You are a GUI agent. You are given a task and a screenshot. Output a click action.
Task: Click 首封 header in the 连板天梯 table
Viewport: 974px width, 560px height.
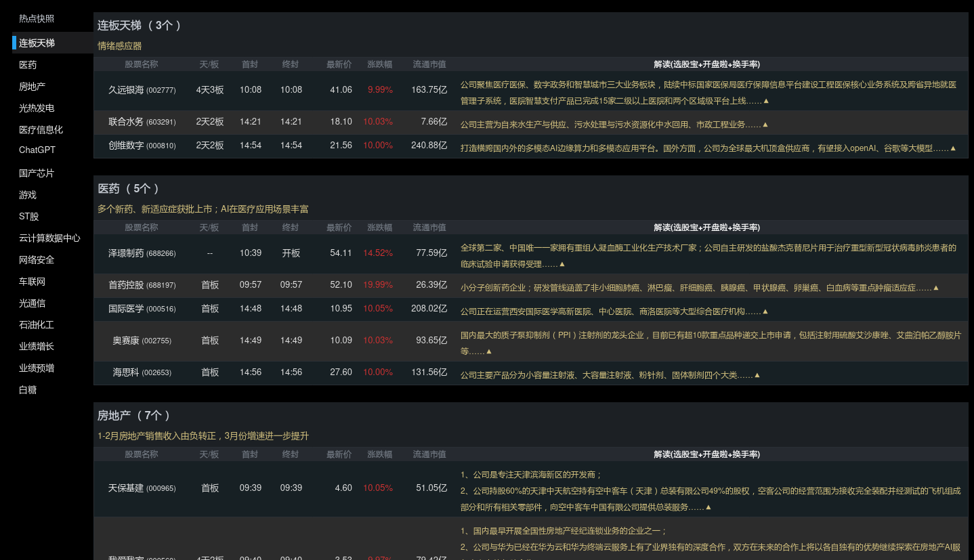(x=250, y=64)
